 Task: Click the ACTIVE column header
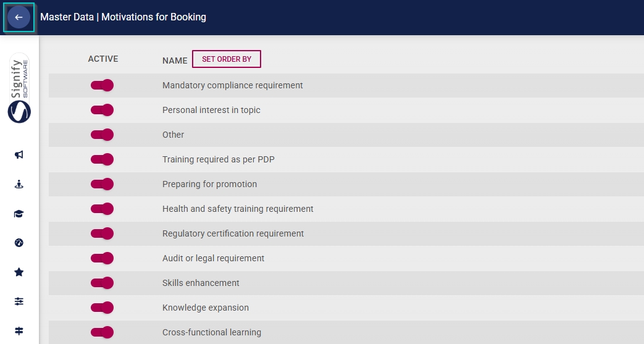pos(103,59)
